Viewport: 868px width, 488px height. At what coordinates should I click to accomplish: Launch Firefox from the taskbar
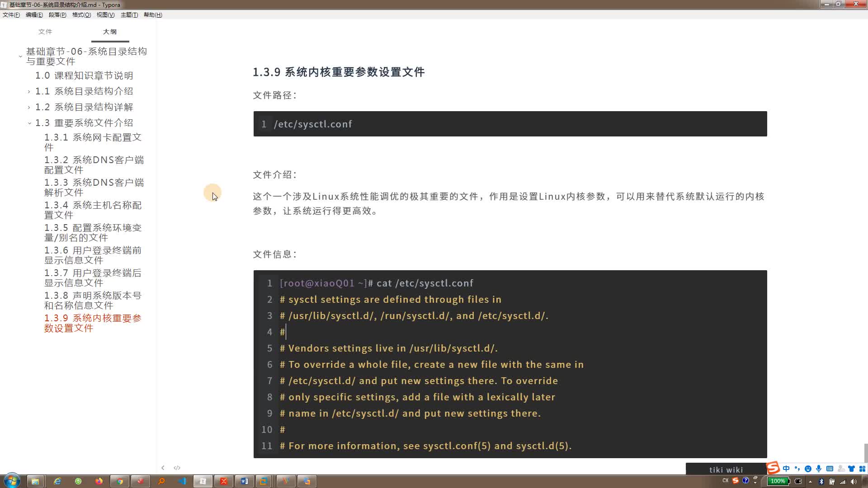99,481
